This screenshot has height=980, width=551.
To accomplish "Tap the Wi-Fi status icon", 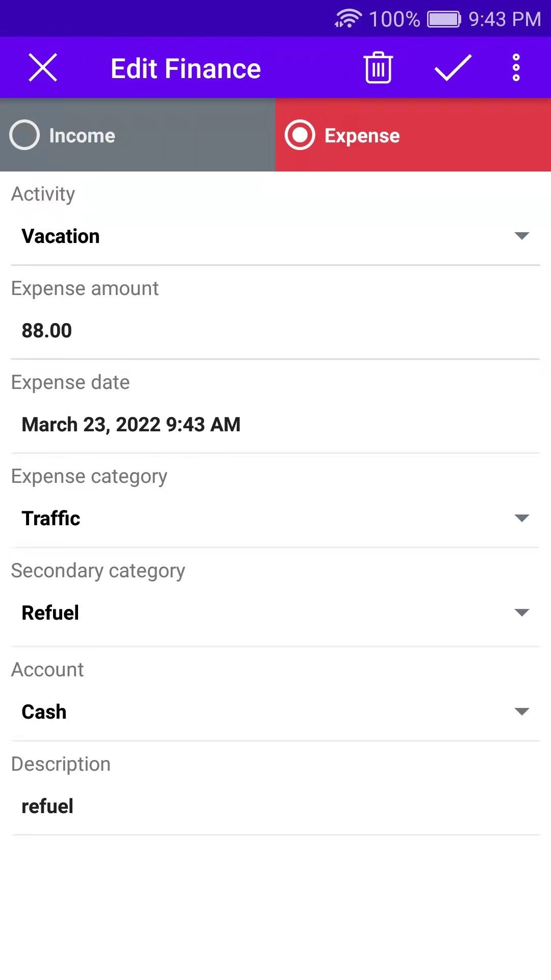I will coord(348,19).
